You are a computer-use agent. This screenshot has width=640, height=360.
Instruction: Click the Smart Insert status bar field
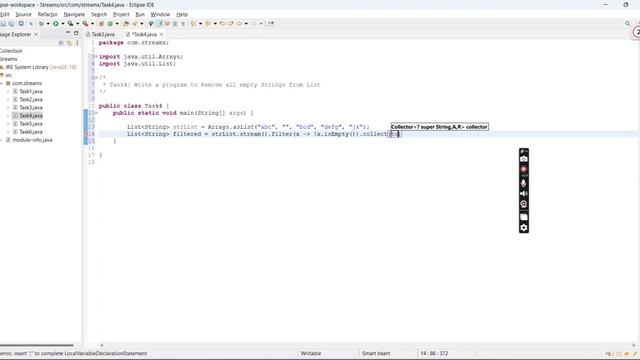[376, 353]
